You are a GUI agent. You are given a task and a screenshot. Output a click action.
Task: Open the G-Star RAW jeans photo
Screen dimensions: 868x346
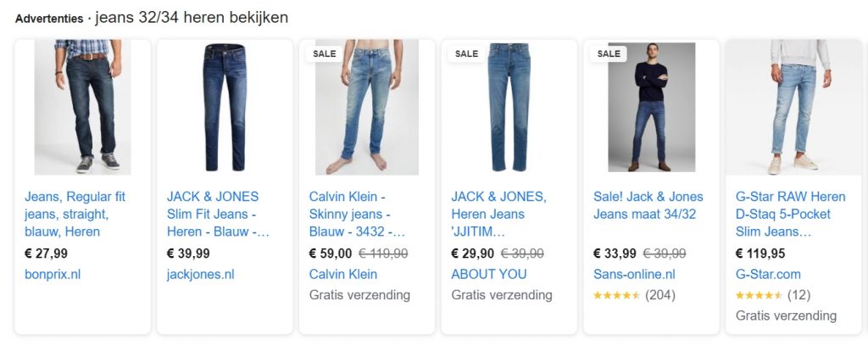tap(793, 108)
